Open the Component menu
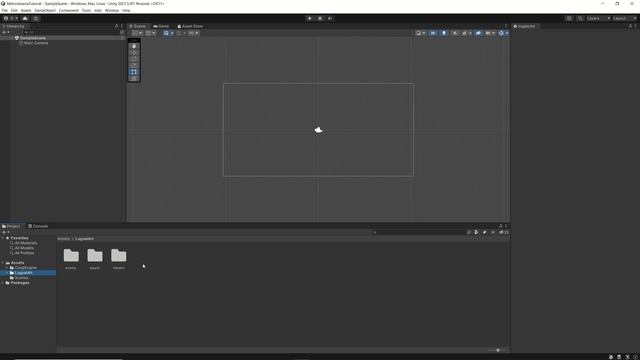This screenshot has width=640, height=360. pyautogui.click(x=69, y=10)
